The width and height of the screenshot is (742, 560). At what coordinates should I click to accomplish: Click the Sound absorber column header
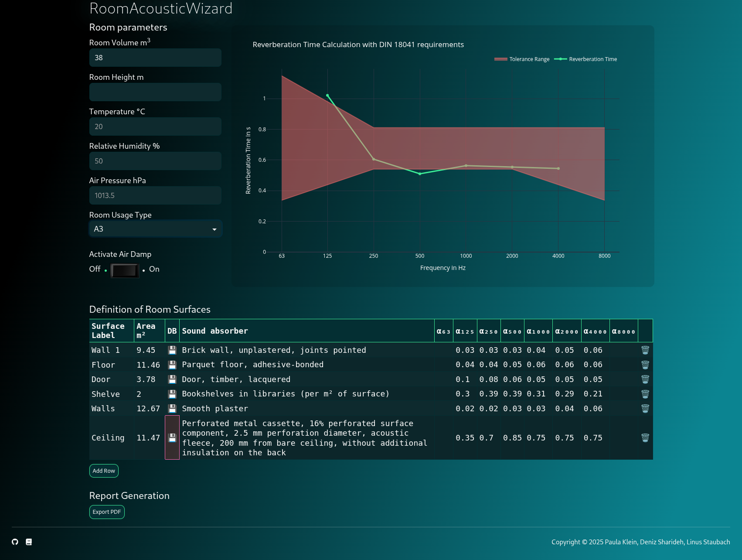pyautogui.click(x=307, y=331)
